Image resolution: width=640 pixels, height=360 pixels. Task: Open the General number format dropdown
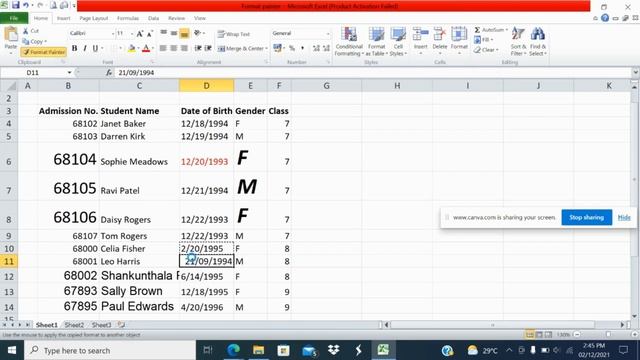click(x=328, y=33)
